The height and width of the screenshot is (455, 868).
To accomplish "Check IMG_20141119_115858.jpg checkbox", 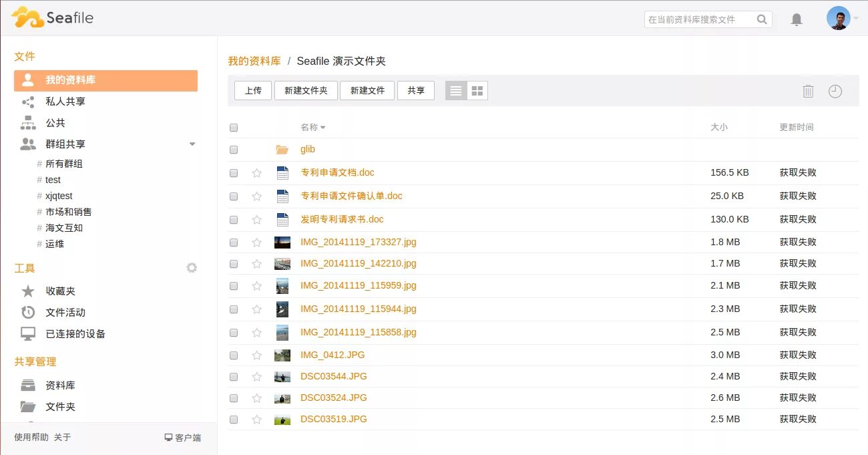I will [x=234, y=333].
